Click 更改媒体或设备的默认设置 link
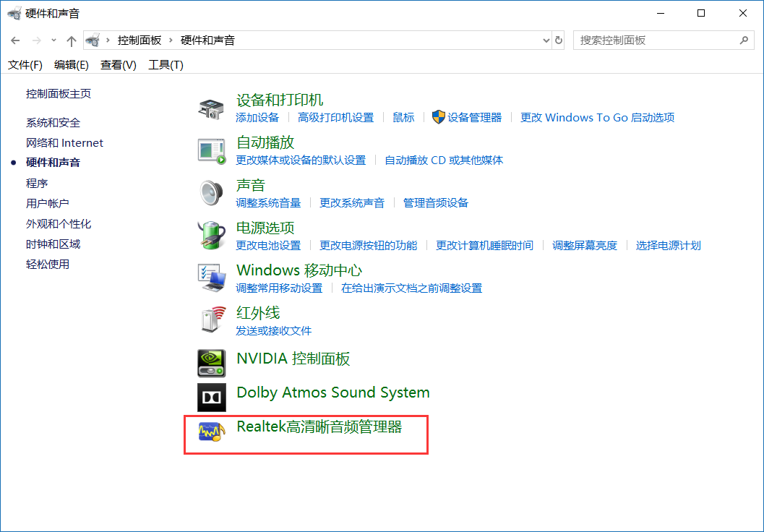Screen dimensions: 764x532 pos(301,160)
